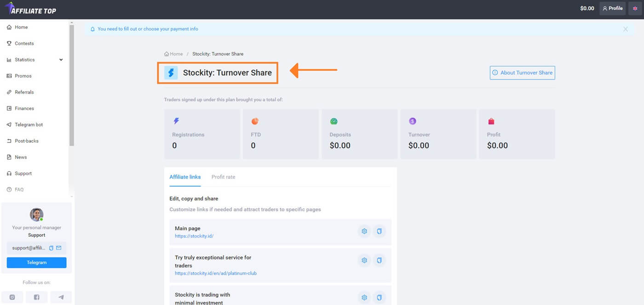The image size is (644, 305).
Task: Open the Profile button
Action: [612, 8]
